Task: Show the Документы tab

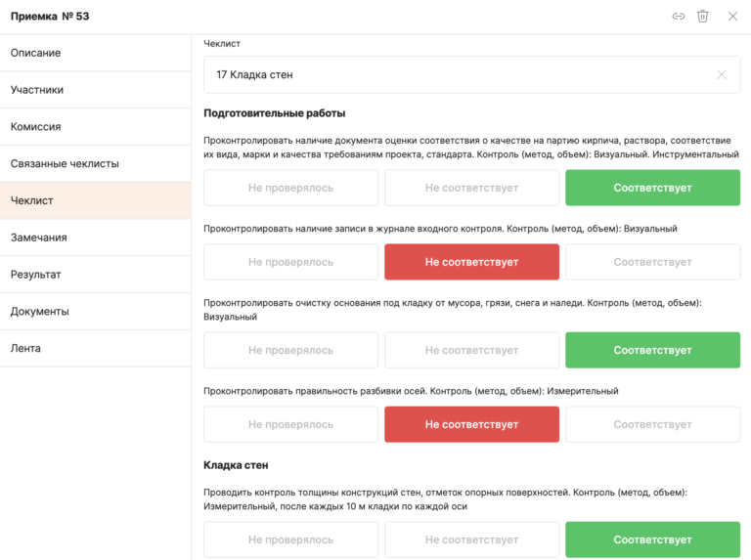Action: (x=95, y=312)
